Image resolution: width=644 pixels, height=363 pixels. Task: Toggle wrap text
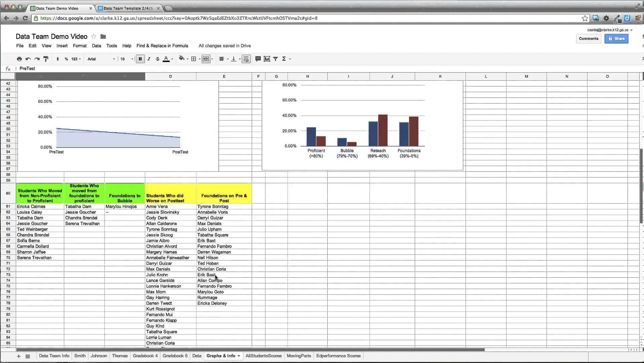246,59
